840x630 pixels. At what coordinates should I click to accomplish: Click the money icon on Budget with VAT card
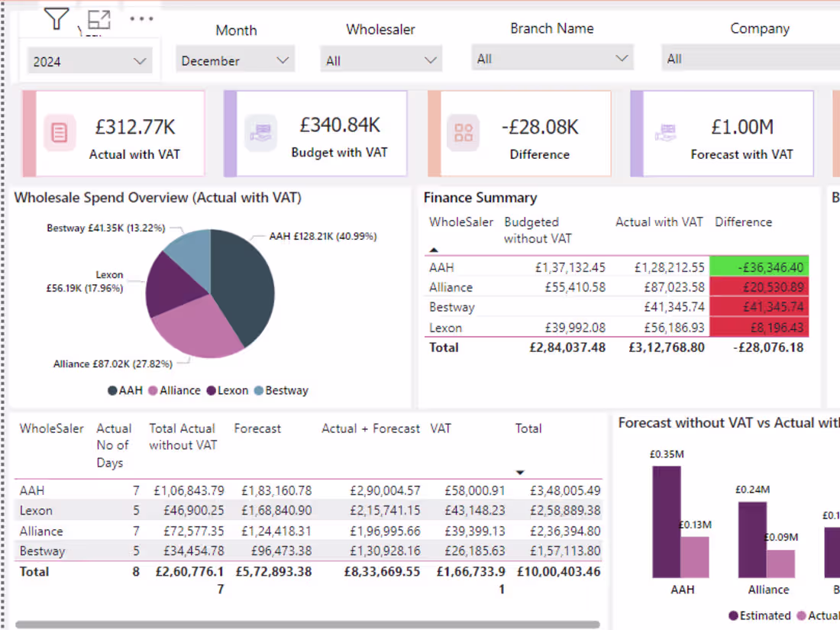(261, 132)
